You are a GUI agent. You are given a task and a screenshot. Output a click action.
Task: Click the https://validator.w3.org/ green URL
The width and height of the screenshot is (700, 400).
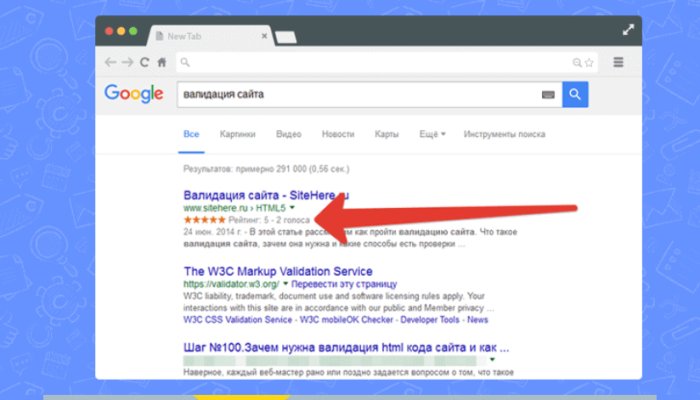click(231, 284)
